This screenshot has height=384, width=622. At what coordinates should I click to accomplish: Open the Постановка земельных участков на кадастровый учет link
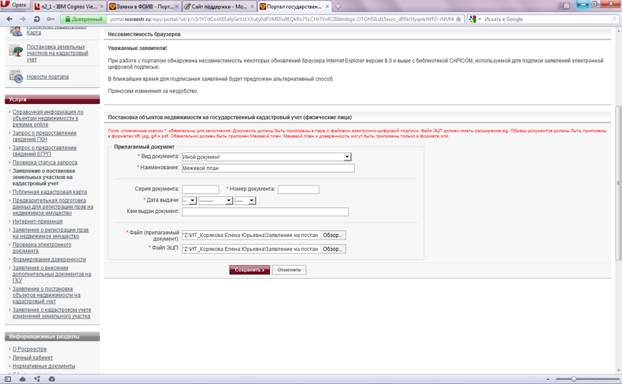pos(57,53)
